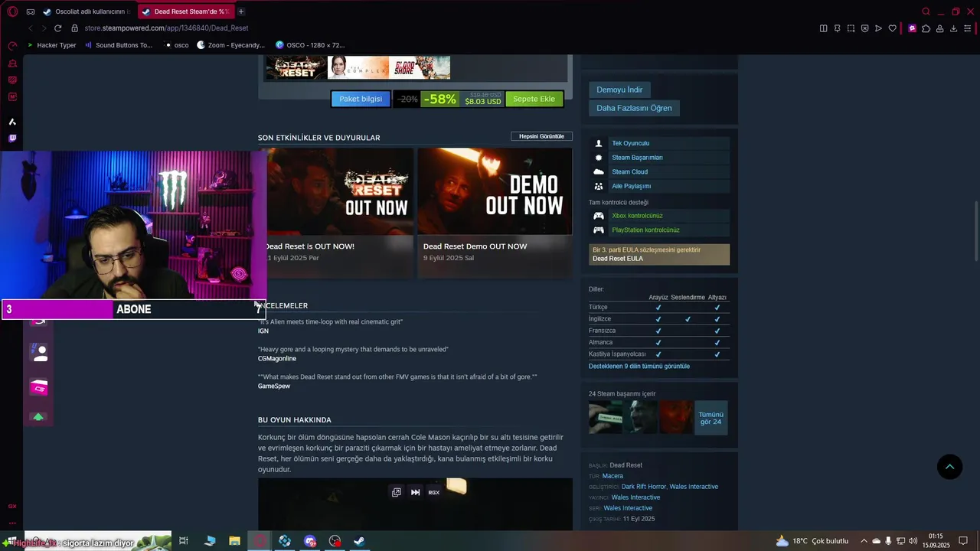
Task: Open the extensions cube icon
Action: pyautogui.click(x=926, y=28)
